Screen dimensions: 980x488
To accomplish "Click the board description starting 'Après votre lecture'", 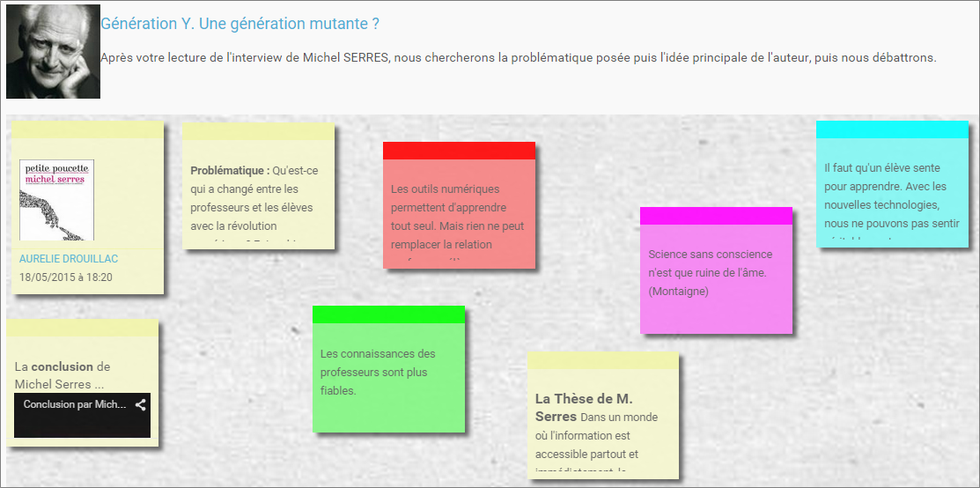I will pyautogui.click(x=518, y=57).
